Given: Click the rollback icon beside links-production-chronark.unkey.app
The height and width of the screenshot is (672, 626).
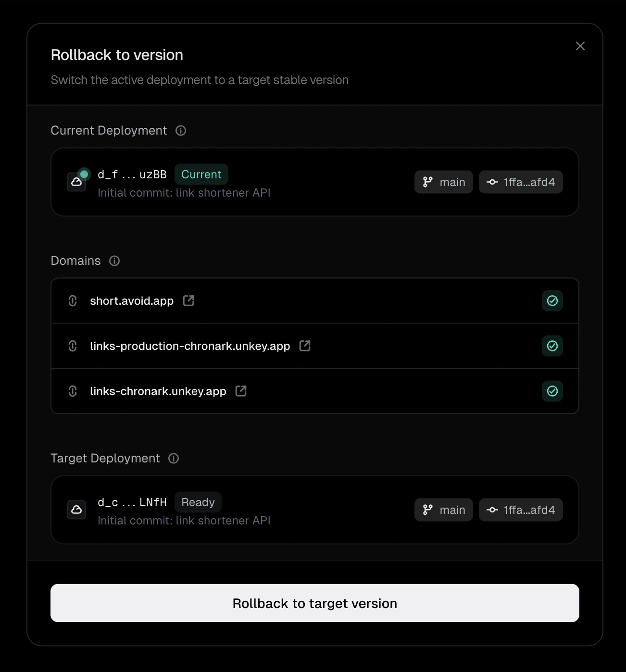Looking at the screenshot, I should point(73,346).
